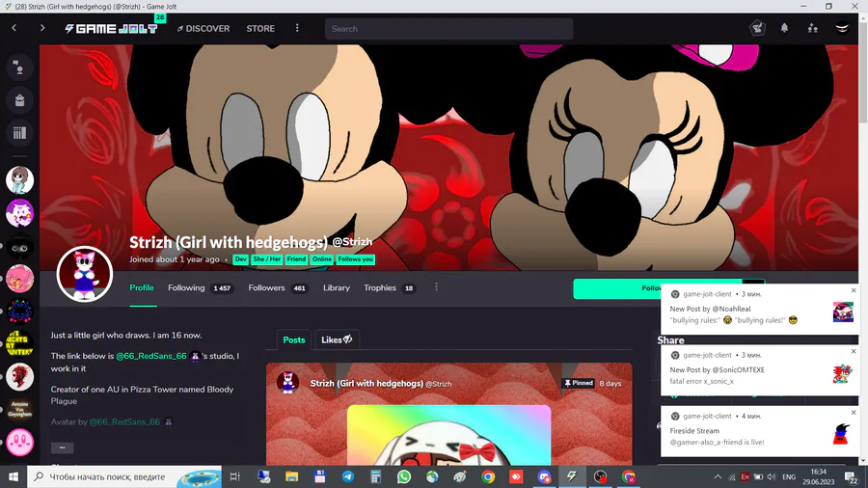868x488 pixels.
Task: Dismiss the @NoahReal post notification
Action: pos(854,290)
